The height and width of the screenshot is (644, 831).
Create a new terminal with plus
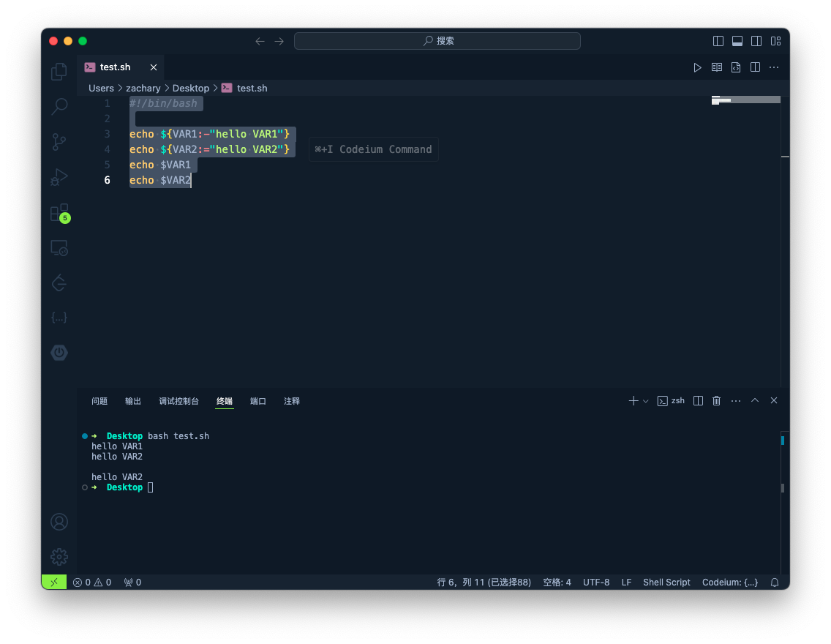633,401
